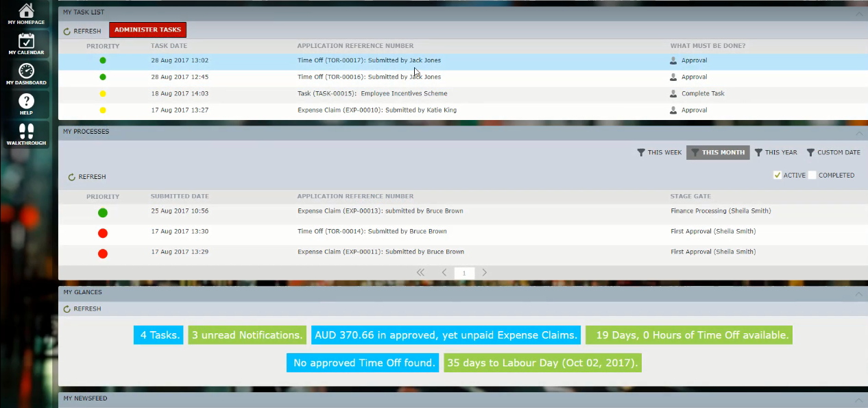Go to next page of processes
This screenshot has height=408, width=868.
point(485,272)
